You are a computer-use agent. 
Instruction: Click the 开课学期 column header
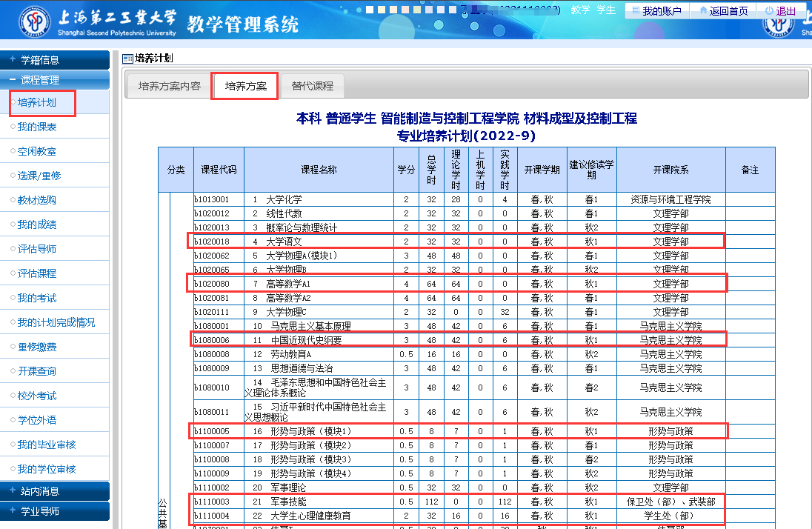point(542,170)
